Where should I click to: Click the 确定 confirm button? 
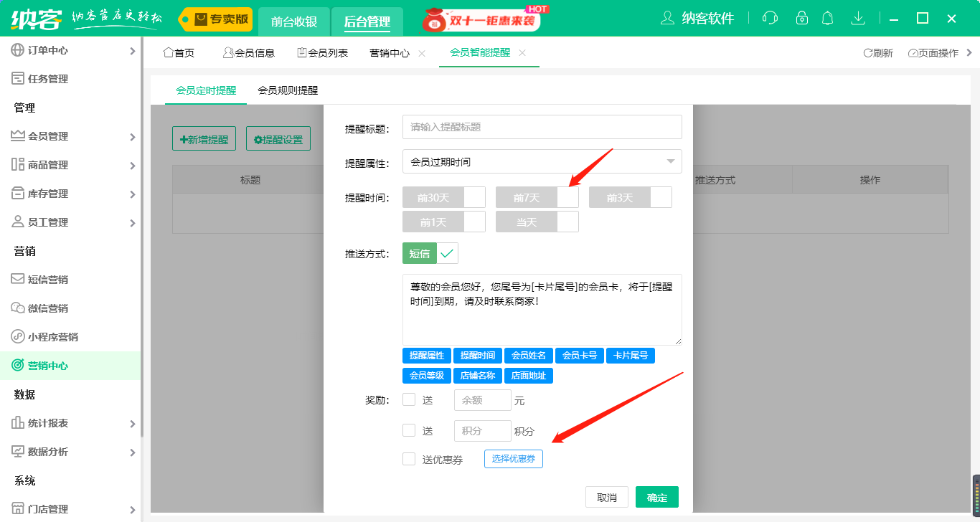(656, 496)
